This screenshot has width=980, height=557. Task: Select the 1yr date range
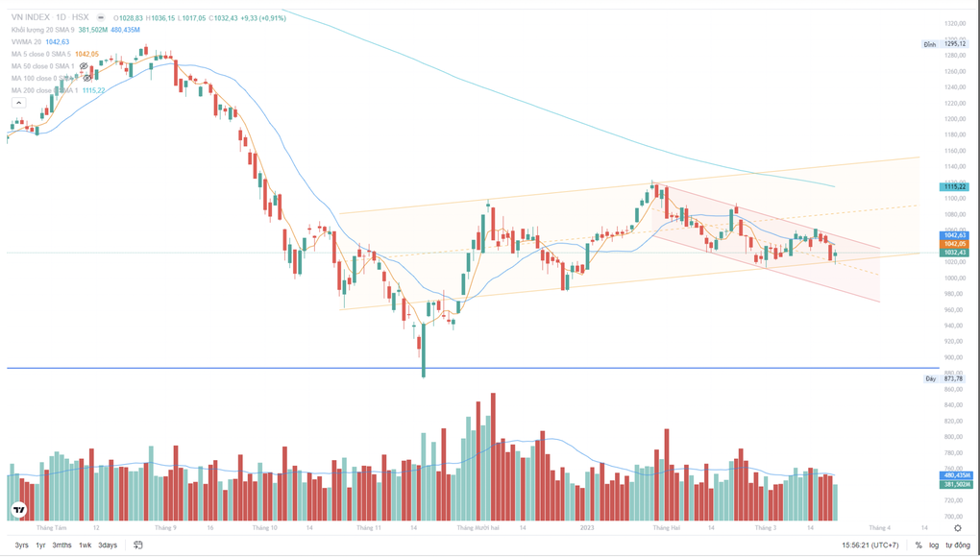click(40, 545)
